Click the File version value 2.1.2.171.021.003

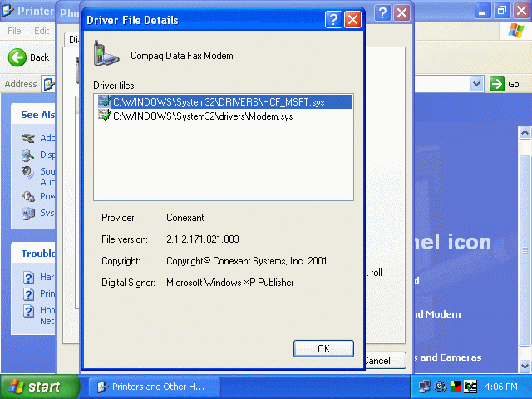(203, 239)
